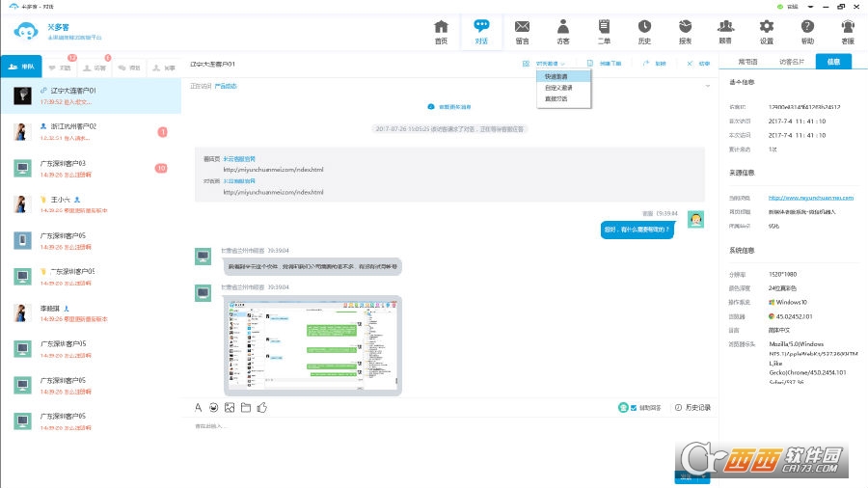
Task: Open the 留言 envelope messages icon
Action: click(x=522, y=32)
